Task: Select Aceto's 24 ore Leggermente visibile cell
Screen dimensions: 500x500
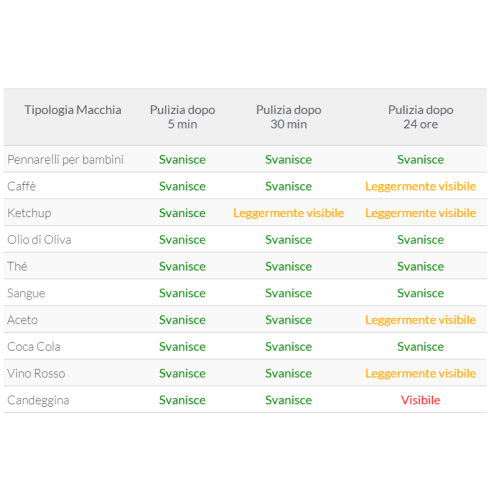Action: tap(420, 320)
